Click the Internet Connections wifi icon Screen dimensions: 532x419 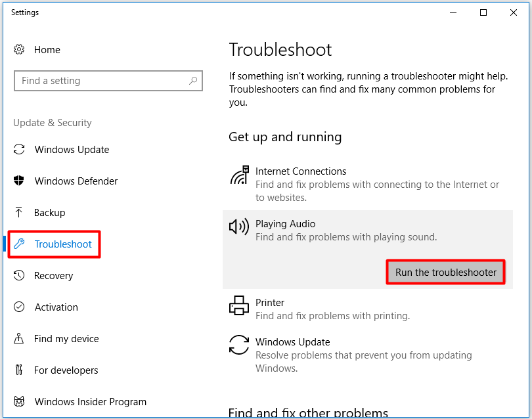(240, 175)
